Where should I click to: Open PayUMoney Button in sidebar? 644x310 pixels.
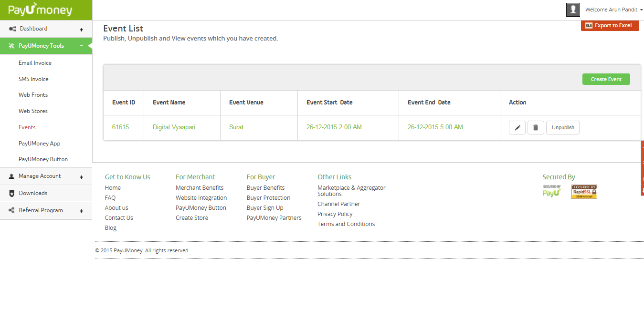[43, 159]
